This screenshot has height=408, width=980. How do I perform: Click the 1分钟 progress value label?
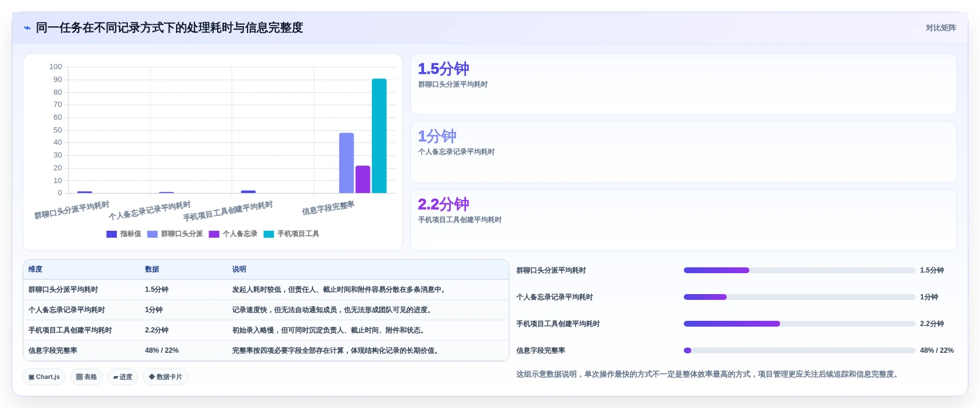coord(929,297)
